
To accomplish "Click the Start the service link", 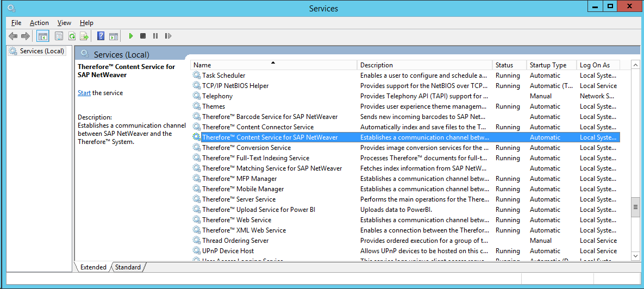I will pyautogui.click(x=84, y=93).
